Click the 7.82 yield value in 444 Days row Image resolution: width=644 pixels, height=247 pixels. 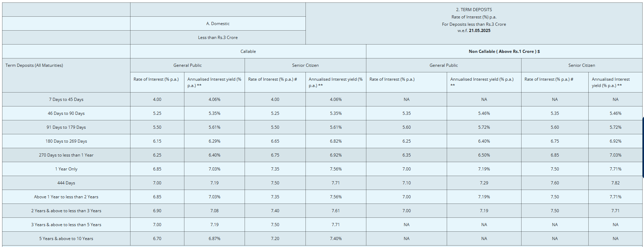[615, 183]
